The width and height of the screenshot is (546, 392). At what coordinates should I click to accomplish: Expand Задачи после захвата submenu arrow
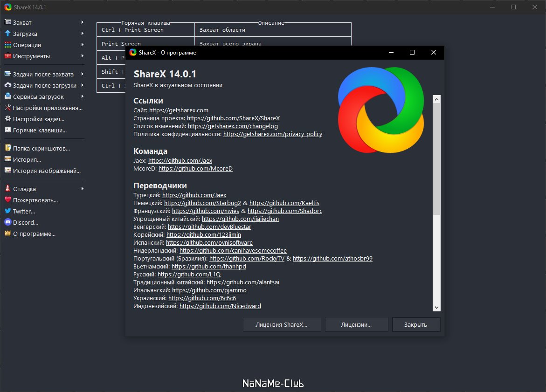coord(82,74)
